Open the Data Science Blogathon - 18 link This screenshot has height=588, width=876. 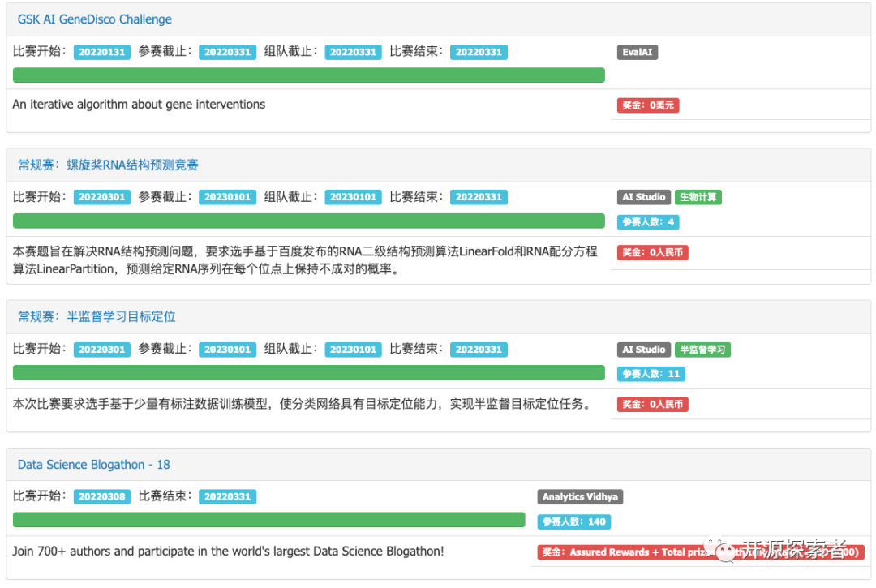point(94,464)
